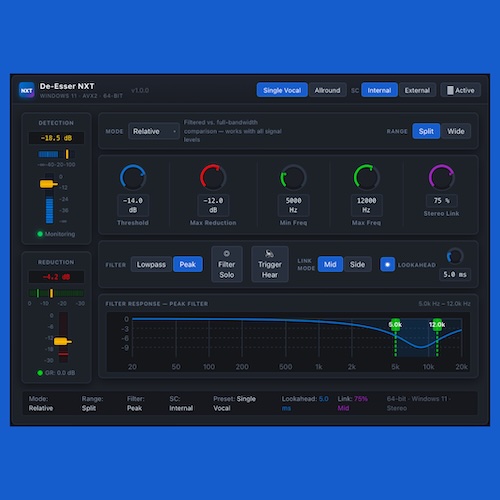Click the 75 % stereo link field

click(x=441, y=201)
